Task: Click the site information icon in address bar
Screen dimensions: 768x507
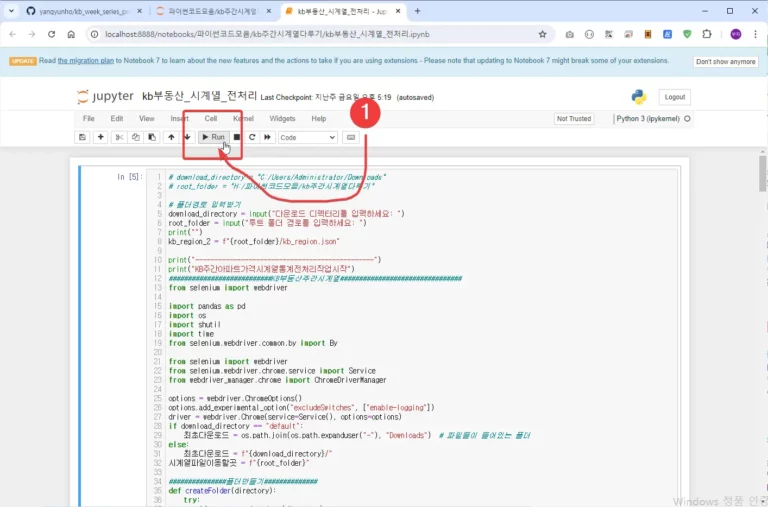Action: pos(95,34)
